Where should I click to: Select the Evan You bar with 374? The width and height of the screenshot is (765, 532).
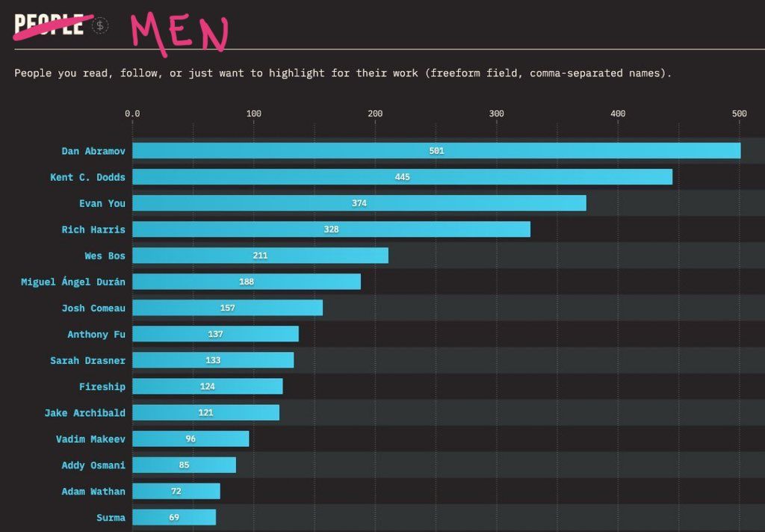[x=359, y=203]
